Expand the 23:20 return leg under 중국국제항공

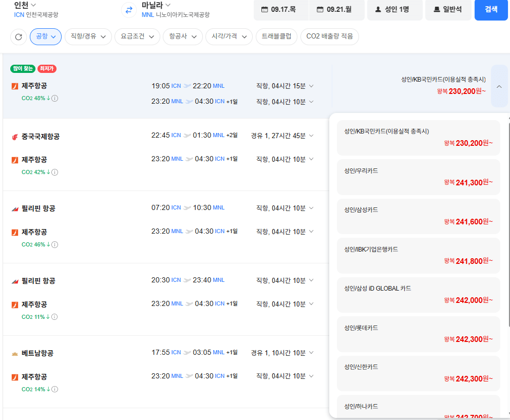[x=311, y=159]
